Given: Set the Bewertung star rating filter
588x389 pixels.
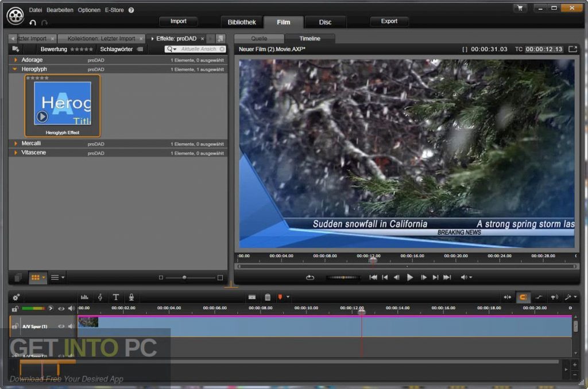Looking at the screenshot, I should tap(82, 49).
